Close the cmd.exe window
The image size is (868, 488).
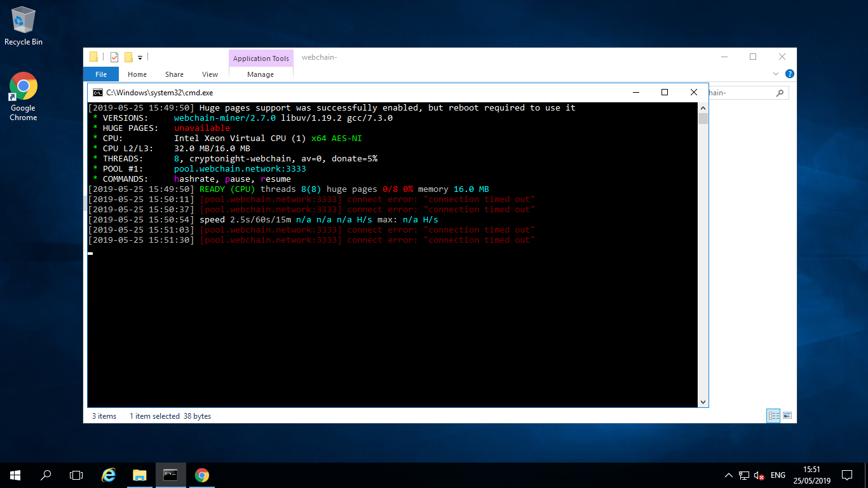click(x=694, y=92)
